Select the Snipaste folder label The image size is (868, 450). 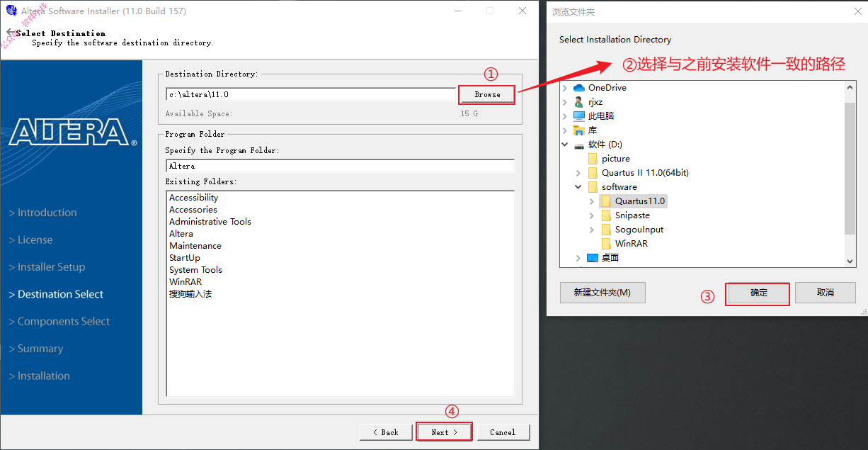(632, 215)
